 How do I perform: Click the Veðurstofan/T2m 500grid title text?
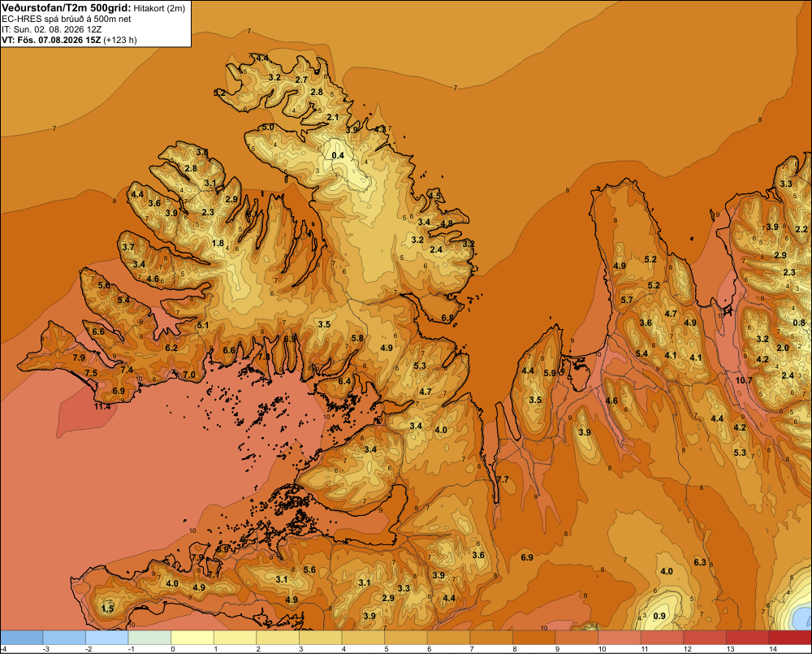pos(66,7)
